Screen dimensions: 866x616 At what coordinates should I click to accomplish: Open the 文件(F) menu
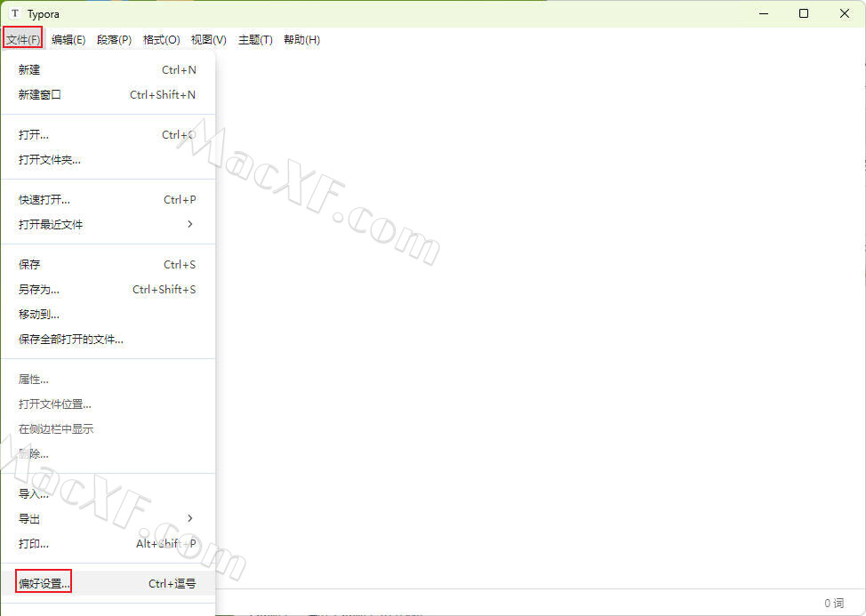pos(23,40)
